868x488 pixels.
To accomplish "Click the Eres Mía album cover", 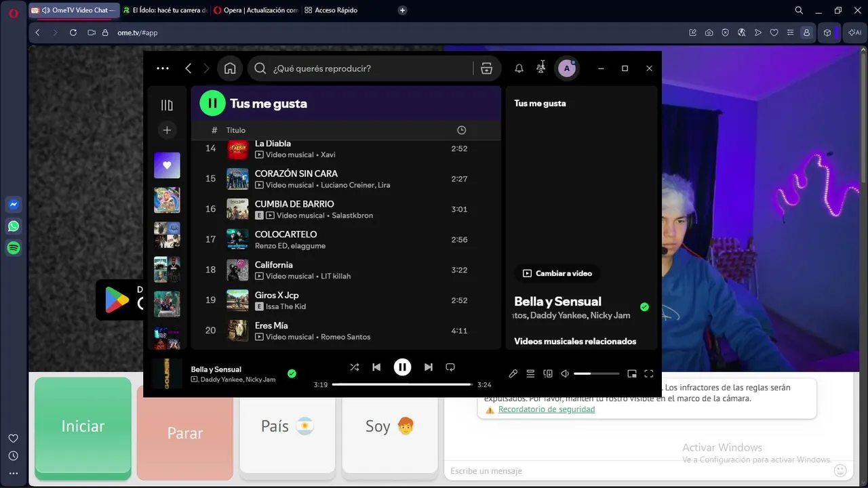I will point(237,331).
